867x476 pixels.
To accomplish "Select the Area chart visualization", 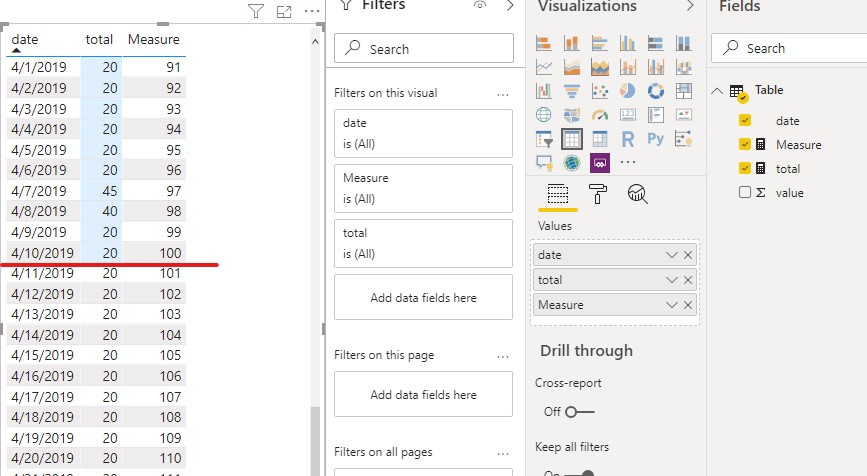I will [571, 67].
